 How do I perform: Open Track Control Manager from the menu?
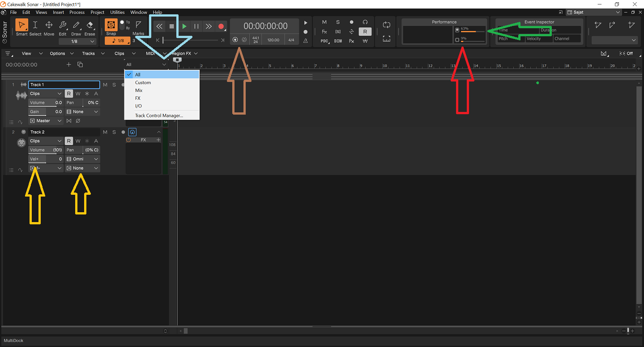(159, 116)
